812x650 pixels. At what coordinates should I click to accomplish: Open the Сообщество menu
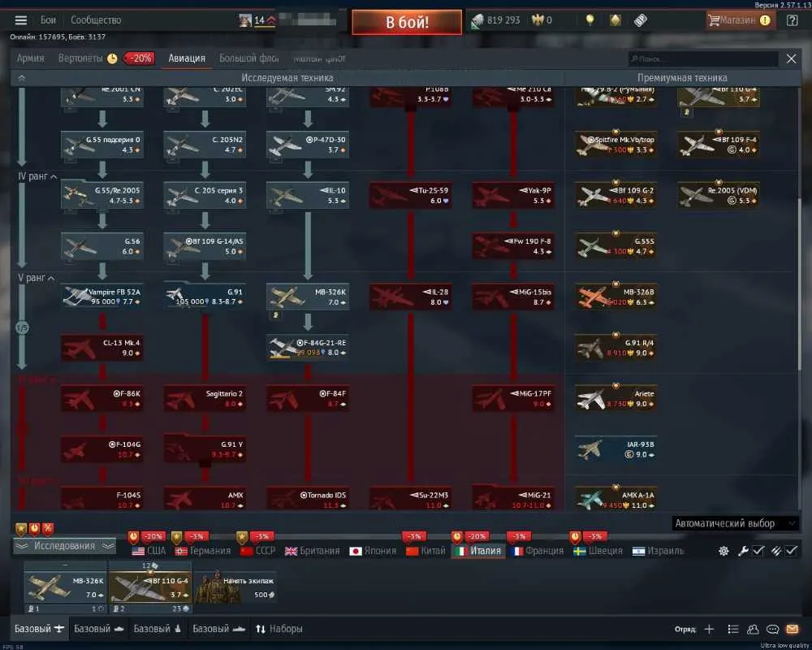click(x=96, y=20)
